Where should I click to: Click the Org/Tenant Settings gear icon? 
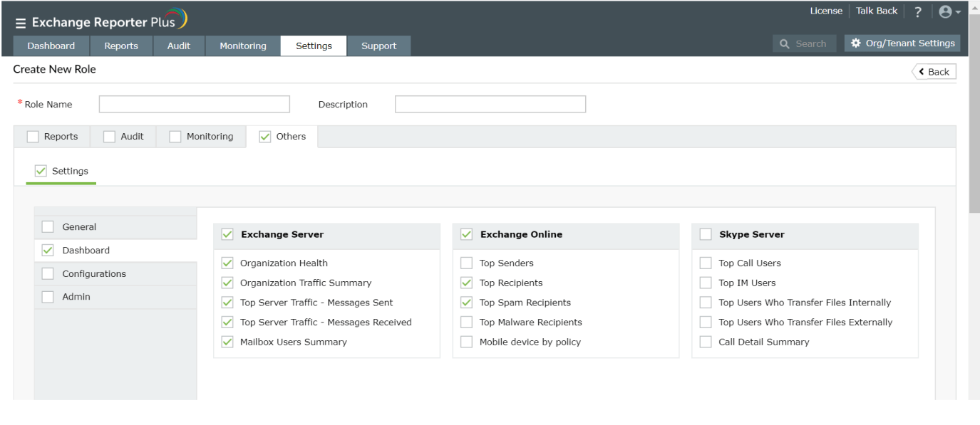pyautogui.click(x=856, y=43)
